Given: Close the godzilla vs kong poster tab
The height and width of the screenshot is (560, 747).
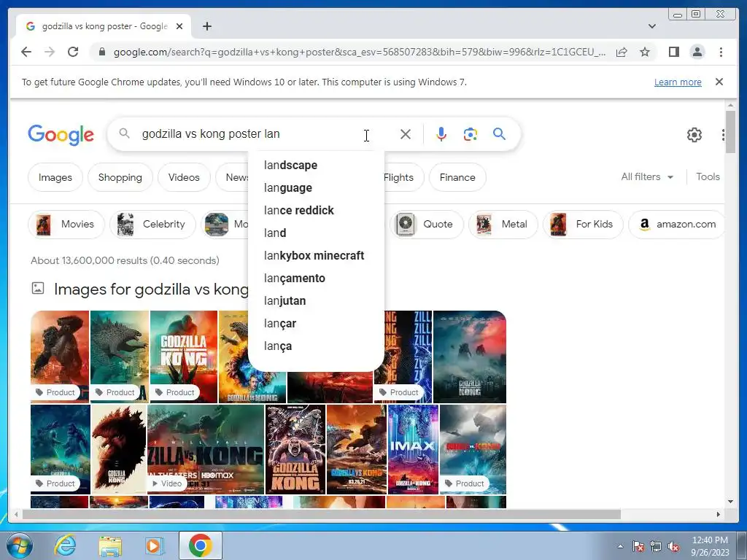Looking at the screenshot, I should pos(179,26).
